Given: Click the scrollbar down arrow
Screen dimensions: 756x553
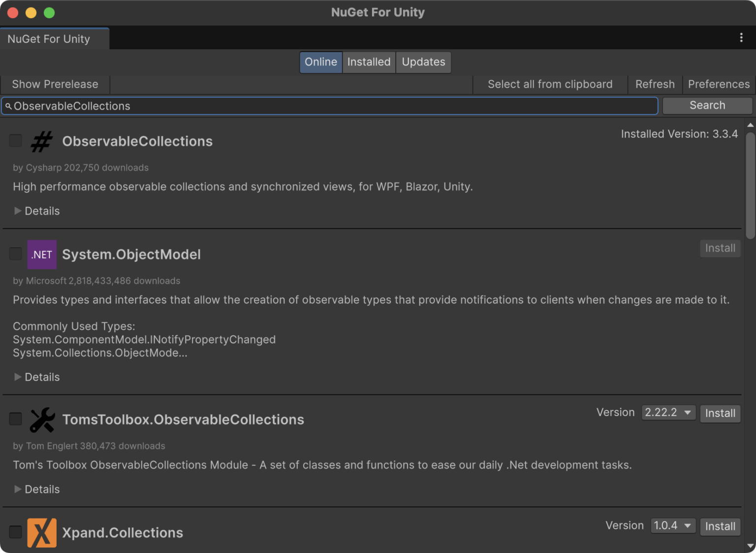Looking at the screenshot, I should pyautogui.click(x=750, y=546).
